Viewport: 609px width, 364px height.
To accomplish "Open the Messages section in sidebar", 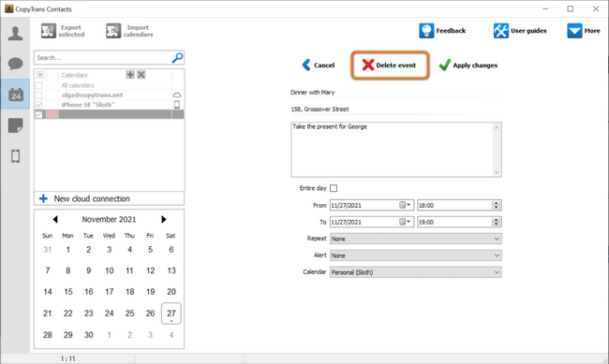I will (15, 64).
